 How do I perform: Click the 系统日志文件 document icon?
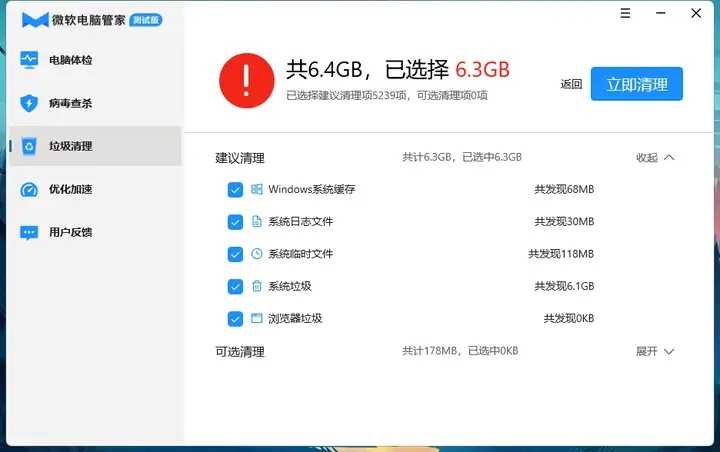click(257, 221)
